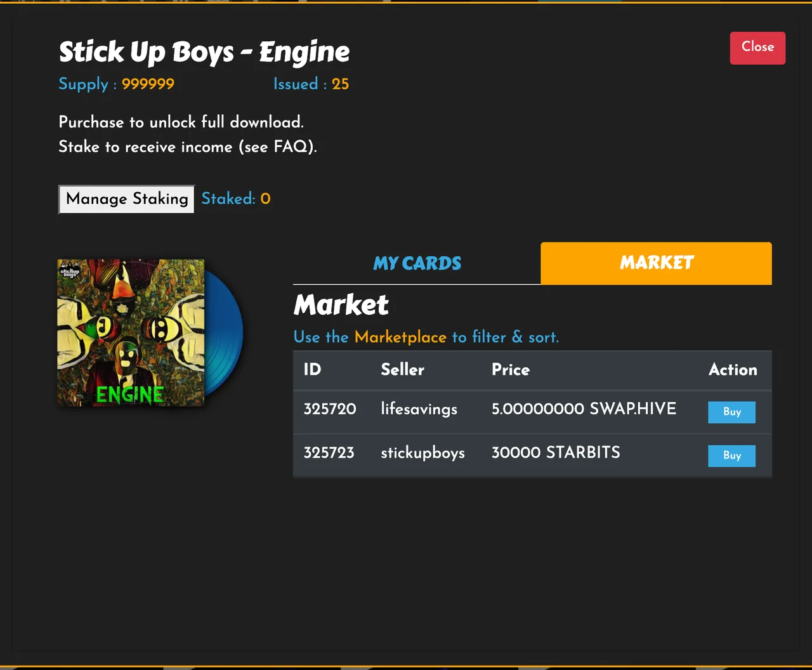Click the Staked: 0 indicator

(236, 199)
